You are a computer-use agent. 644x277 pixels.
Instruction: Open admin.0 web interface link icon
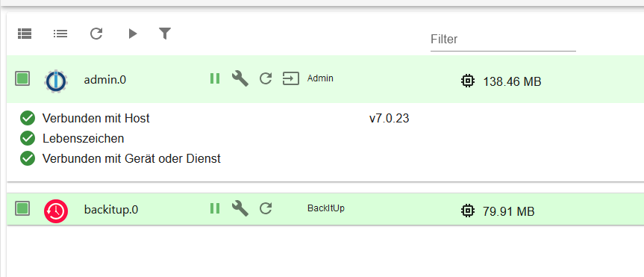tap(291, 78)
